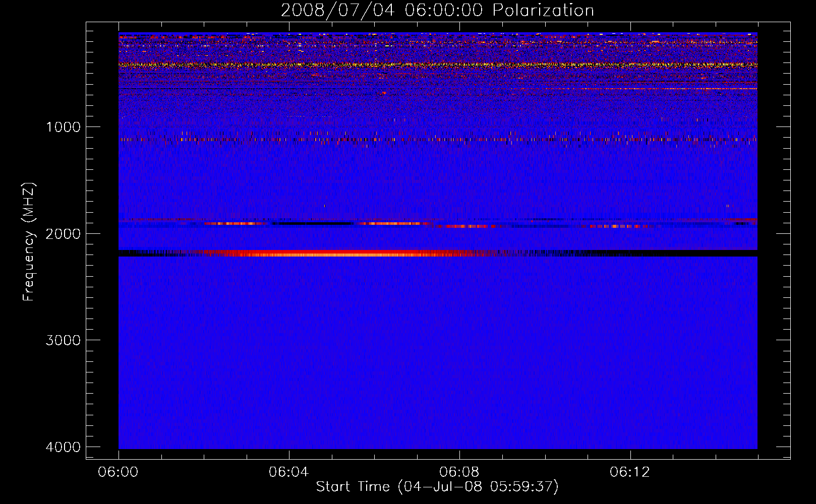Click the 2000 frequency tick label
The image size is (816, 504).
coord(63,234)
